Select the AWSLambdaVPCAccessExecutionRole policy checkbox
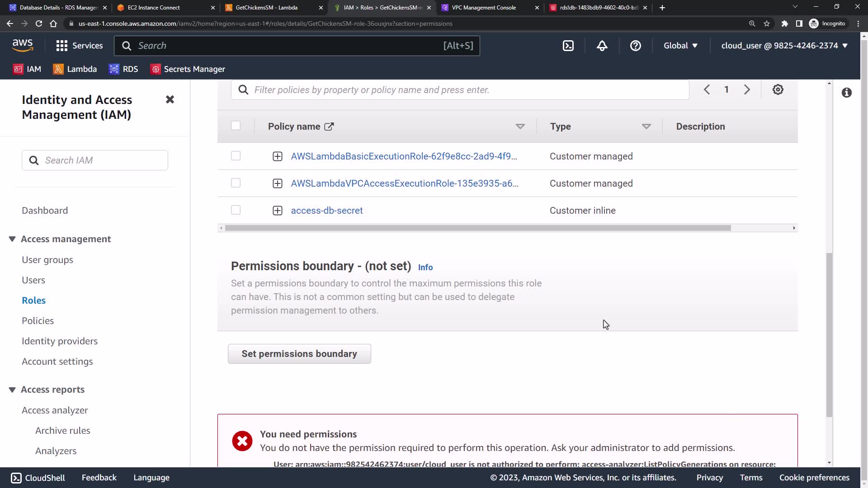The width and height of the screenshot is (868, 488). (x=236, y=183)
